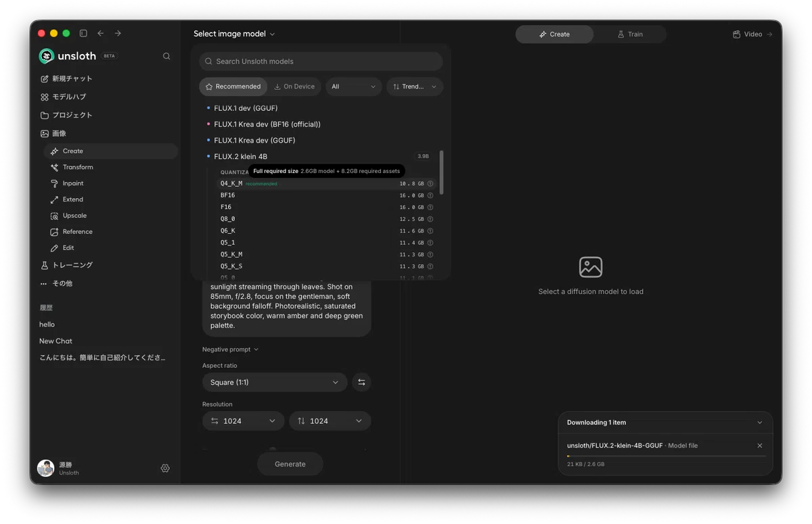
Task: Click the model list scrollbar
Action: (x=442, y=172)
